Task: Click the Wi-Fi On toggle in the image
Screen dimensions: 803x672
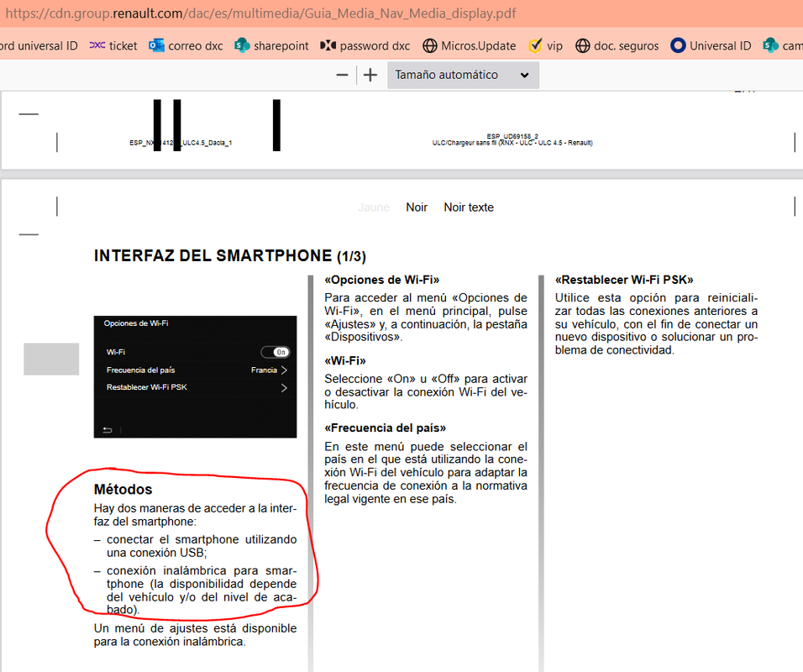Action: pyautogui.click(x=276, y=352)
